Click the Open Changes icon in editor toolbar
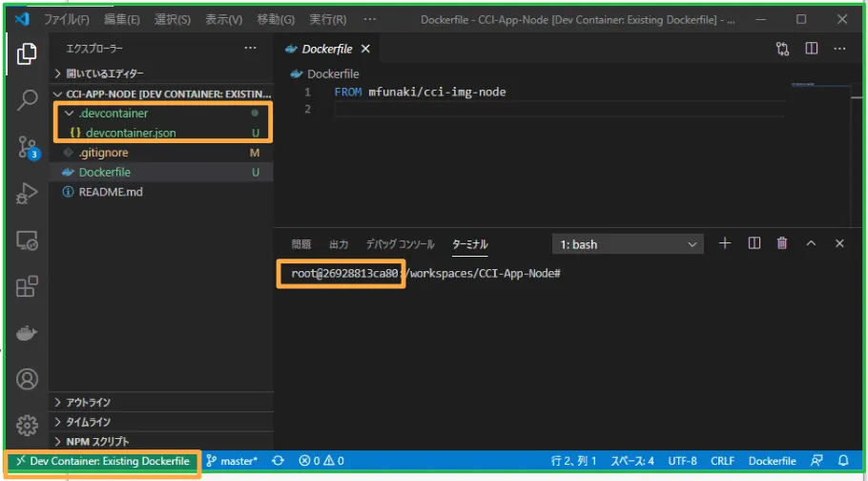868x481 pixels. click(x=782, y=49)
